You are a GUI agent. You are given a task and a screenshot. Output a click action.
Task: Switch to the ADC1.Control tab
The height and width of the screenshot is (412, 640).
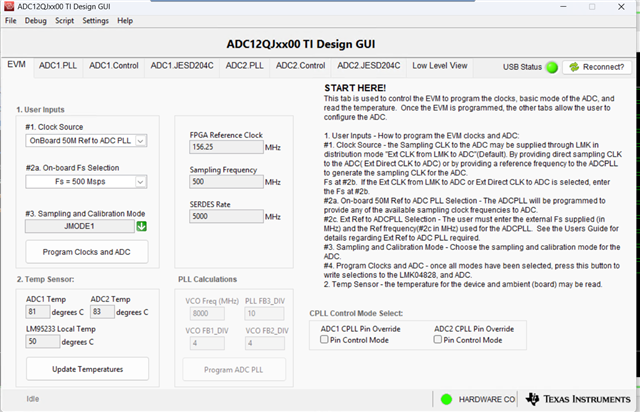pos(114,66)
